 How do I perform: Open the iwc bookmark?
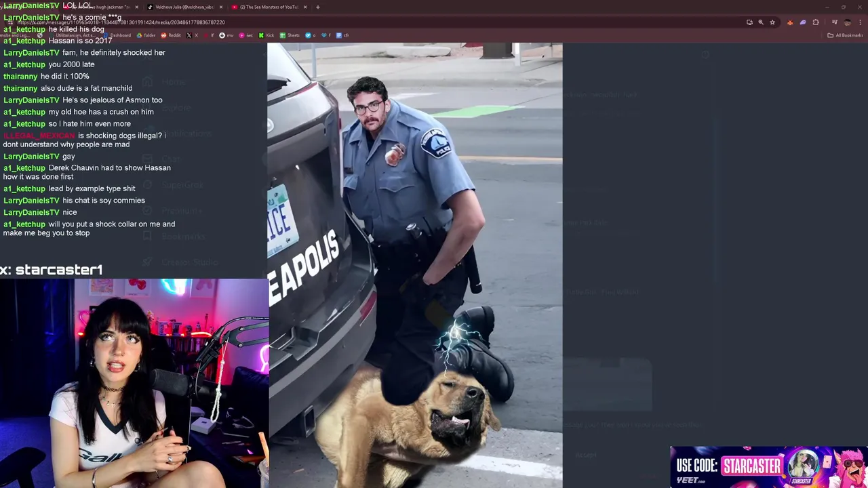(246, 35)
